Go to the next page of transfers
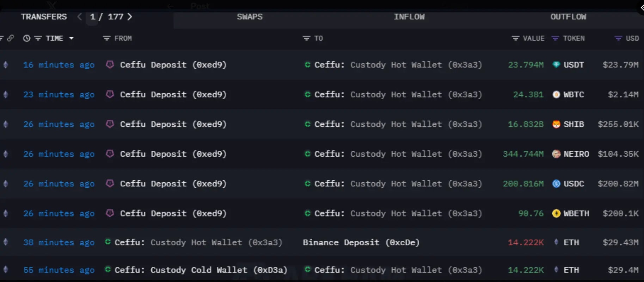The width and height of the screenshot is (644, 282). coord(130,17)
